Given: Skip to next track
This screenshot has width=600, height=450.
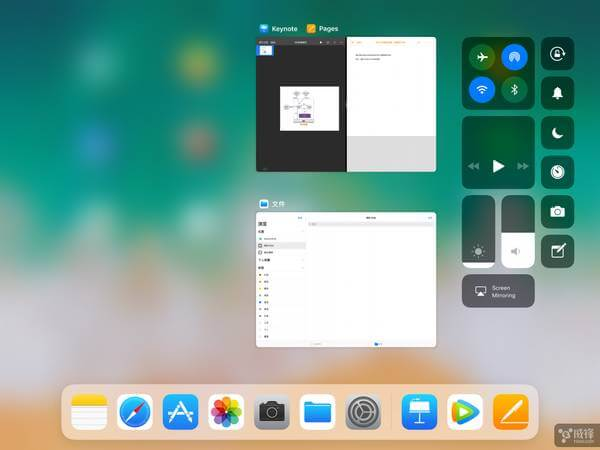Looking at the screenshot, I should pyautogui.click(x=522, y=166).
